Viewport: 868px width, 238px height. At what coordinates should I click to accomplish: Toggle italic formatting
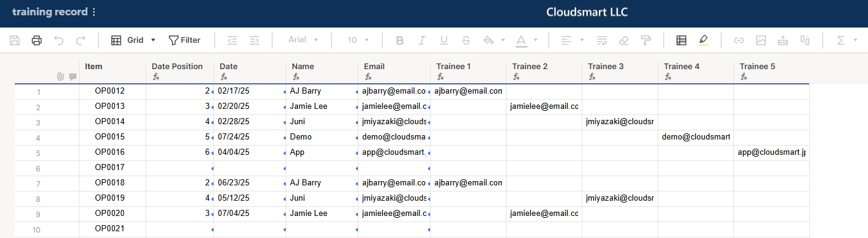tap(421, 40)
